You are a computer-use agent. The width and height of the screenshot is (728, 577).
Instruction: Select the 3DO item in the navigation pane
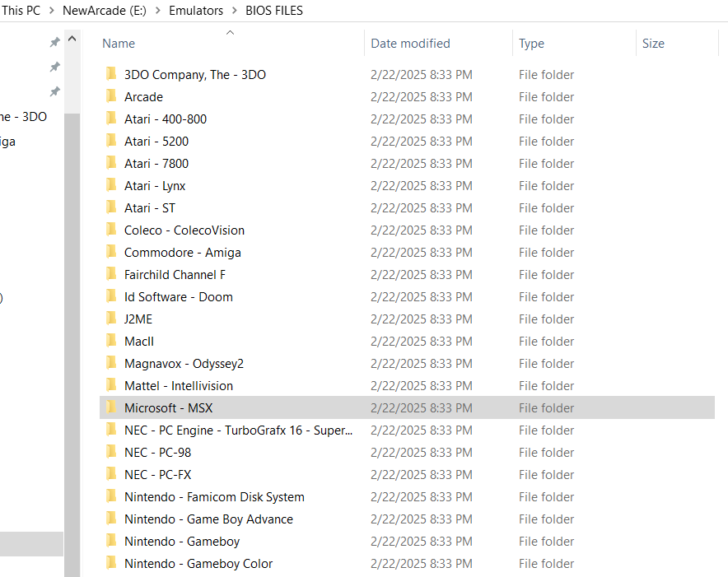[23, 117]
